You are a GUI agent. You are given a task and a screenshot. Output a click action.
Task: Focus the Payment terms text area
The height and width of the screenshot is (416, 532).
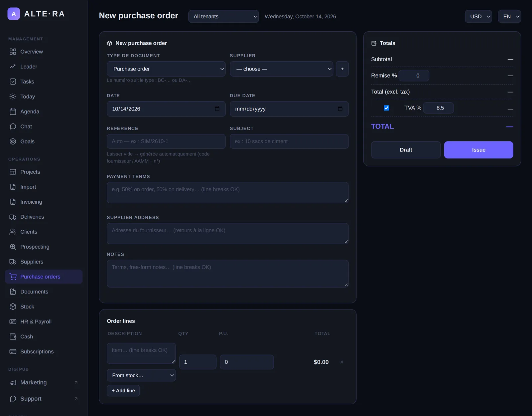click(228, 193)
